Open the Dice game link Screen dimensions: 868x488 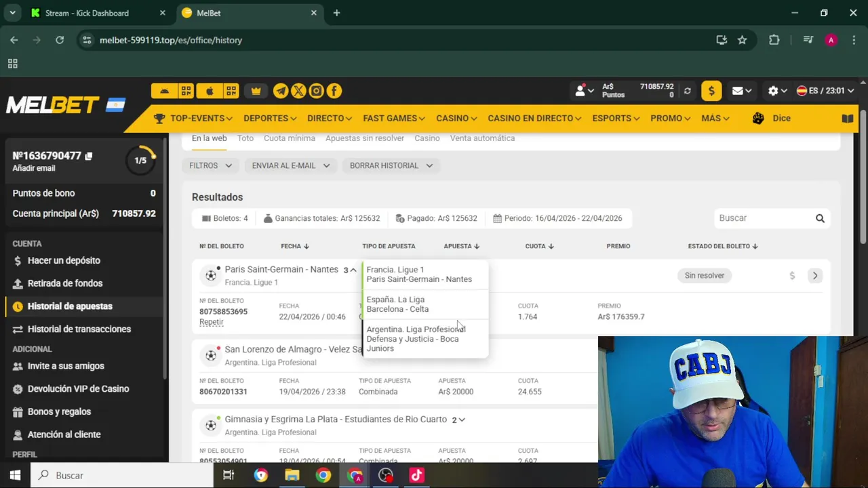pos(772,118)
